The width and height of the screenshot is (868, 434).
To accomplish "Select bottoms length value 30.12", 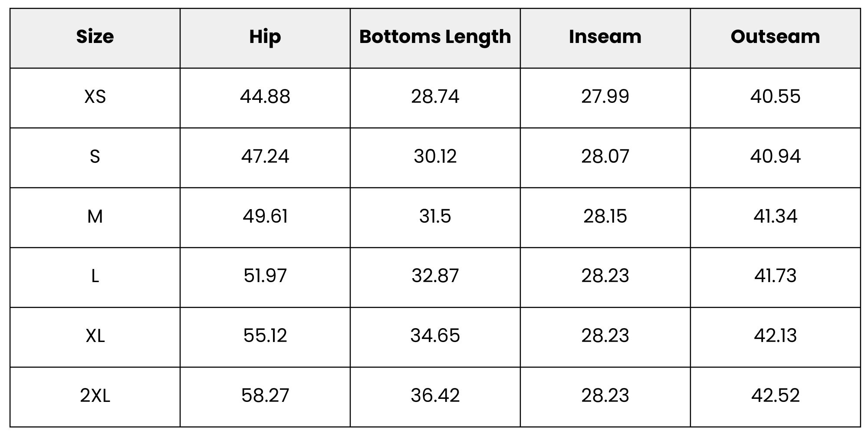I will pyautogui.click(x=435, y=156).
